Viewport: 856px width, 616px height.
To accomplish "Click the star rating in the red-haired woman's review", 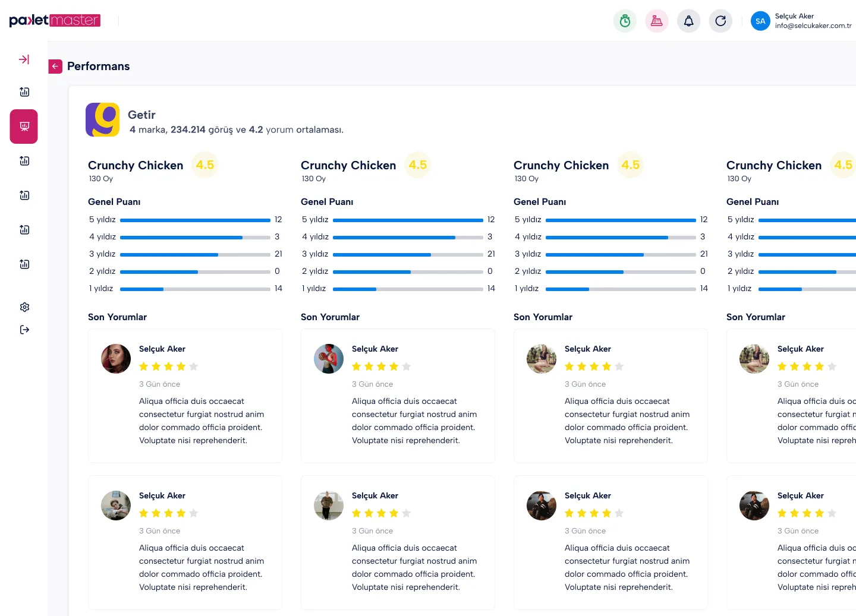I will [169, 367].
